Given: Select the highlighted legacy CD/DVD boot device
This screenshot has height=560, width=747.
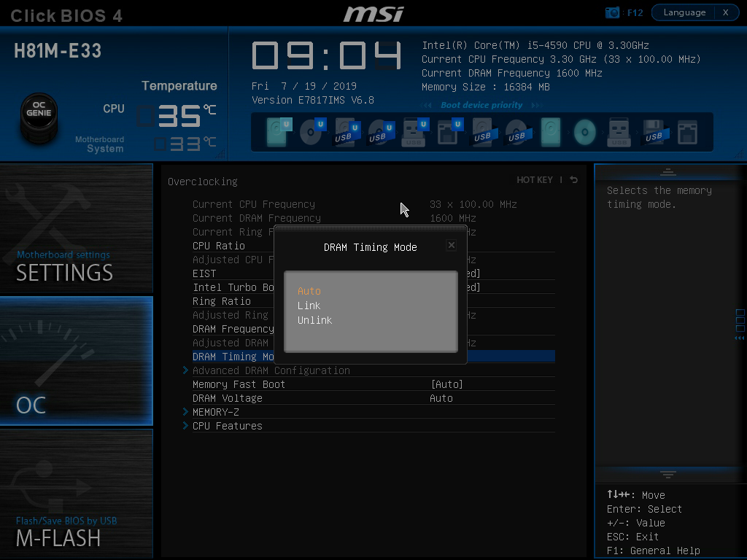Looking at the screenshot, I should click(584, 132).
